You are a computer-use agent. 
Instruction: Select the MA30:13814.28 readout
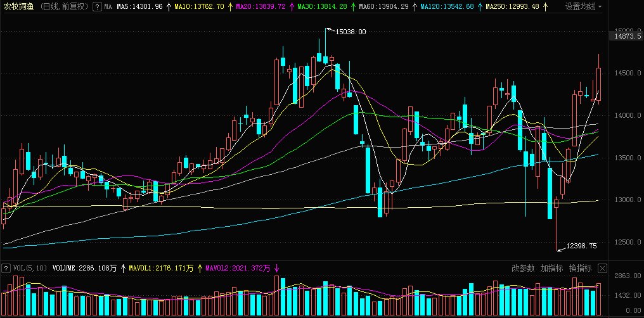coord(323,6)
